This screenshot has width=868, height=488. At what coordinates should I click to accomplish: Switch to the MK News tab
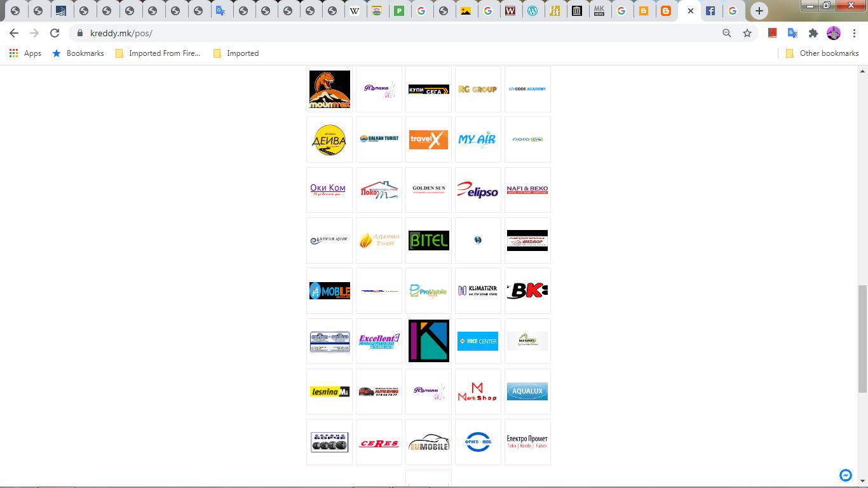pyautogui.click(x=599, y=11)
